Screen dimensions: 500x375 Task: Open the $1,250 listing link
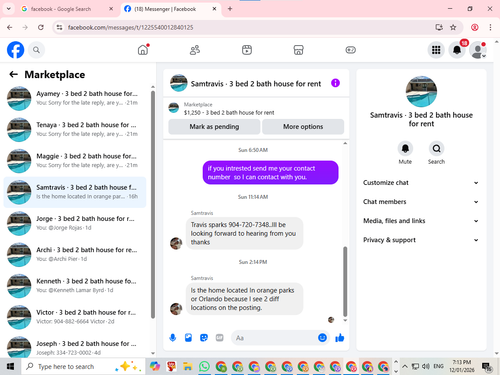[229, 113]
